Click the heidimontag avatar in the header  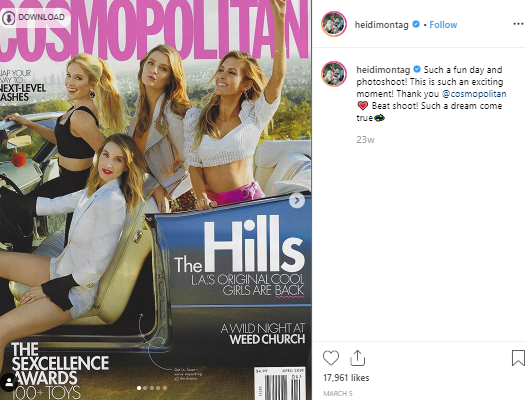point(334,24)
